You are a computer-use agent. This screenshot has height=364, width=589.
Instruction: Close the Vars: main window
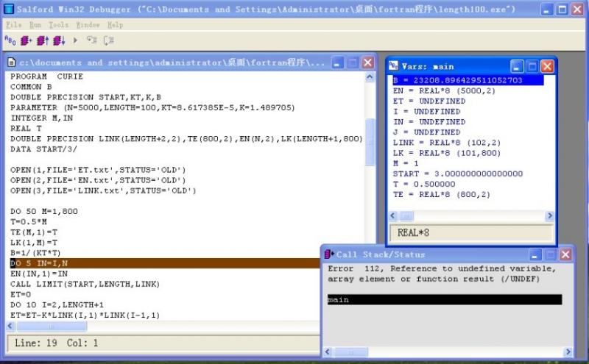point(547,66)
